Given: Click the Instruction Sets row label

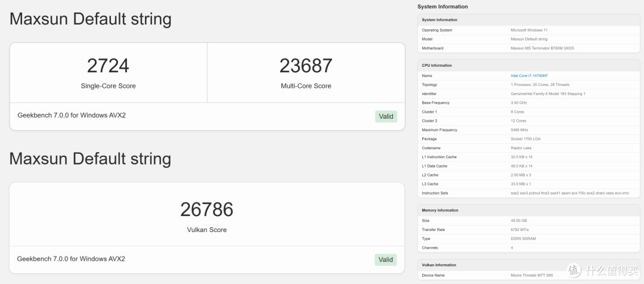Looking at the screenshot, I should click(x=435, y=193).
